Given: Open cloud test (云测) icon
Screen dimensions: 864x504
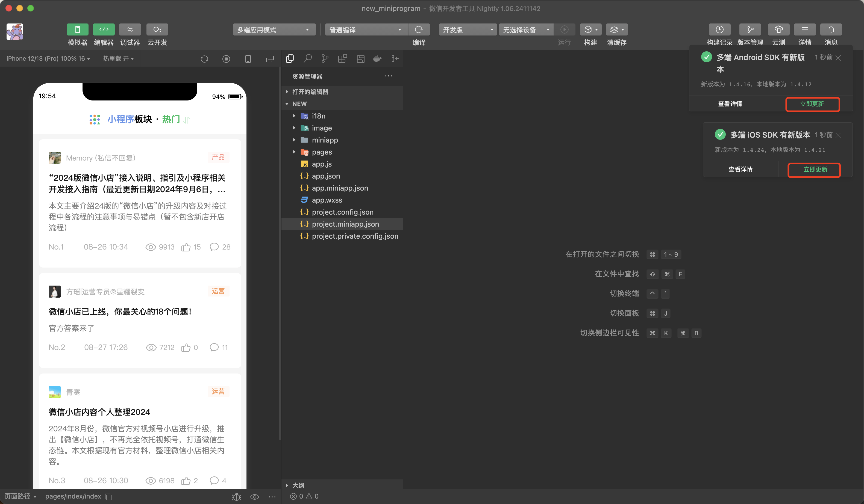Looking at the screenshot, I should tap(778, 29).
